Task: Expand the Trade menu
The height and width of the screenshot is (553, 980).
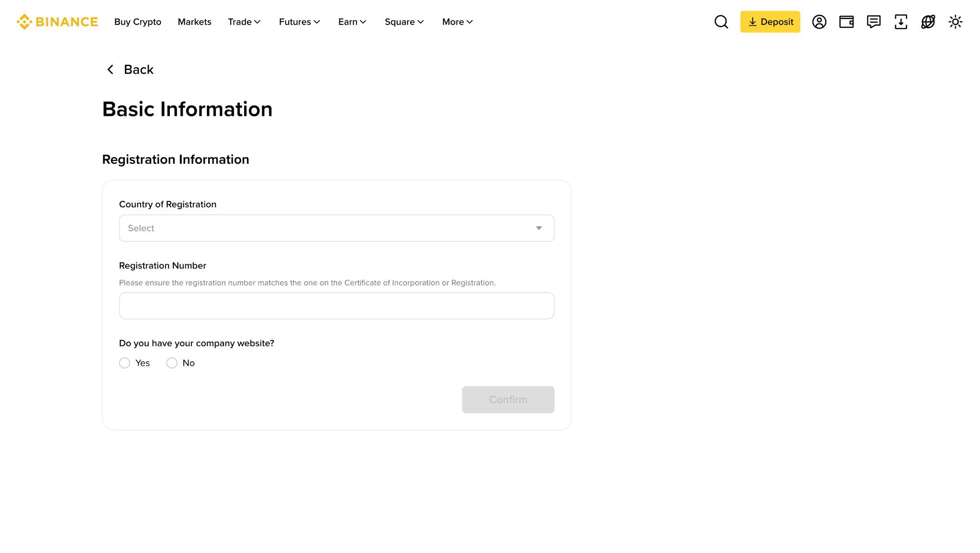Action: [244, 22]
